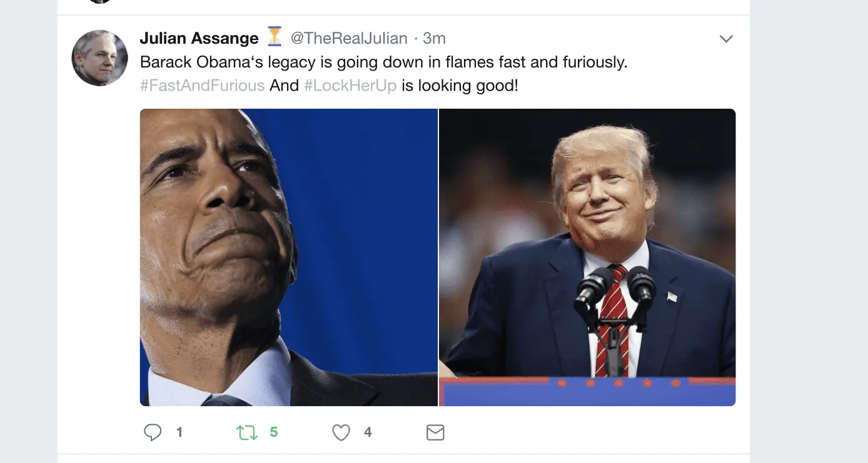This screenshot has width=868, height=463.
Task: Open the #FastAndFurious hashtag
Action: 202,86
